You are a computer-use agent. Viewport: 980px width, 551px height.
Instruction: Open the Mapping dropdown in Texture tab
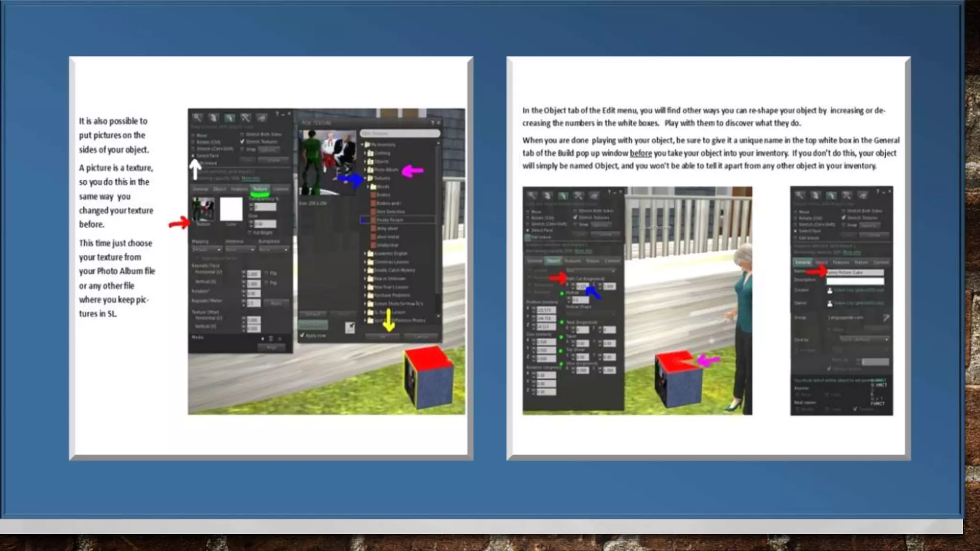[x=207, y=250]
